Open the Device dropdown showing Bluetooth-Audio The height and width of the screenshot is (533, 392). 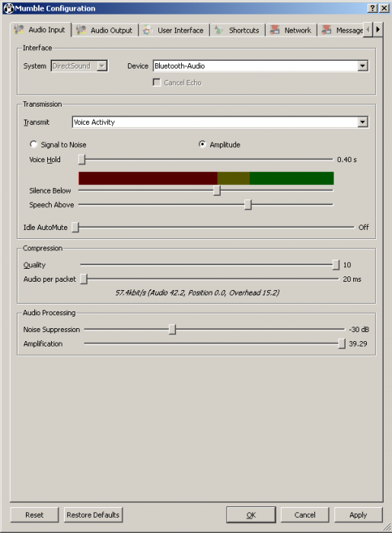pyautogui.click(x=261, y=66)
